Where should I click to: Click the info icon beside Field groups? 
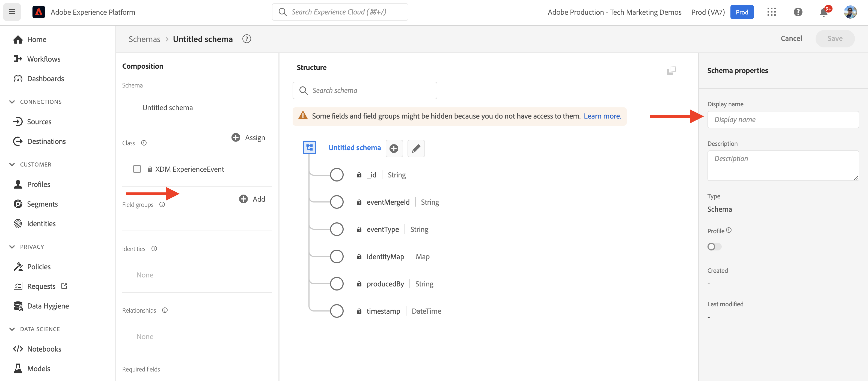[x=162, y=205]
